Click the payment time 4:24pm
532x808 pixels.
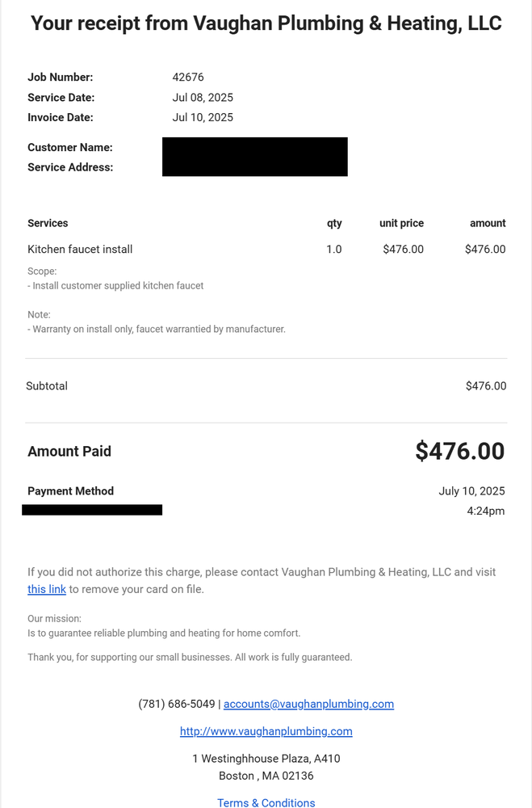(x=485, y=511)
